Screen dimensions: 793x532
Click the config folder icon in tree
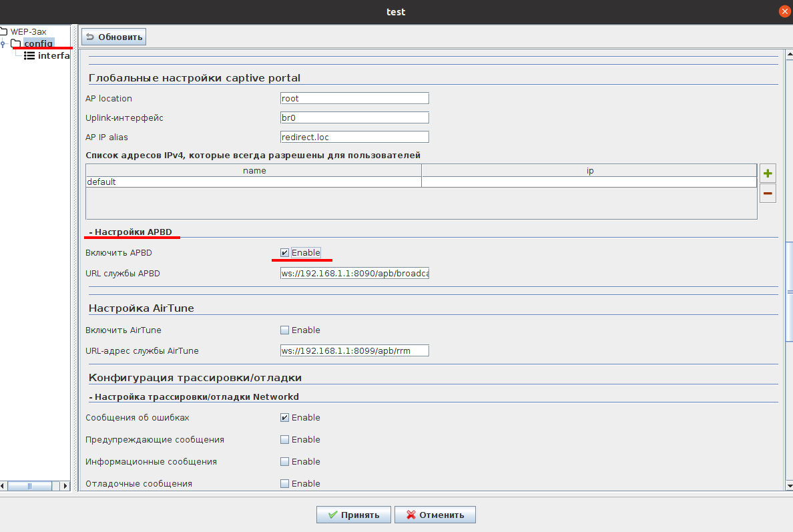tap(16, 43)
